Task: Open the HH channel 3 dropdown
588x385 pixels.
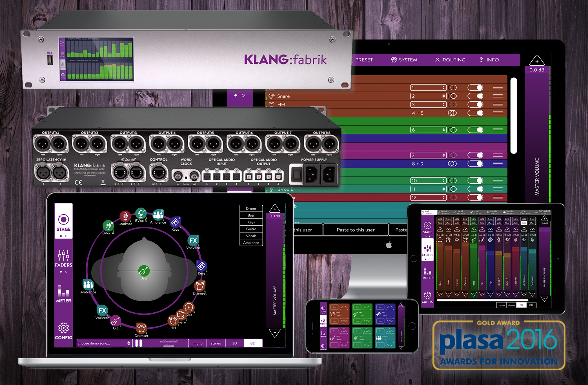Action: pyautogui.click(x=428, y=104)
